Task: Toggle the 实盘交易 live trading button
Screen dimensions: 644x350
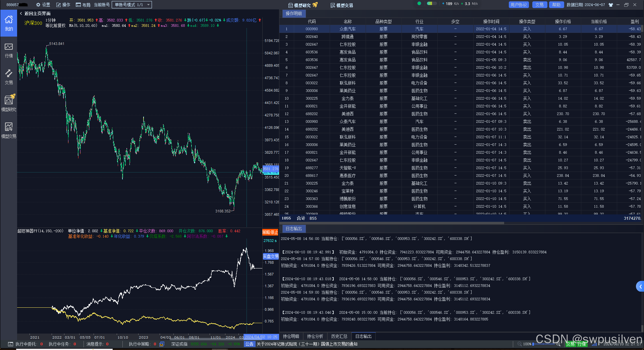Action: click(x=270, y=256)
